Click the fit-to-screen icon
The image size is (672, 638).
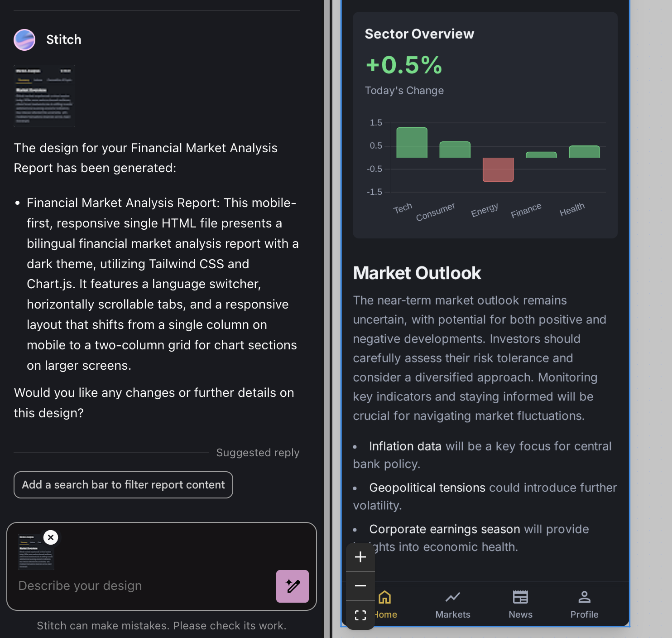click(x=360, y=615)
